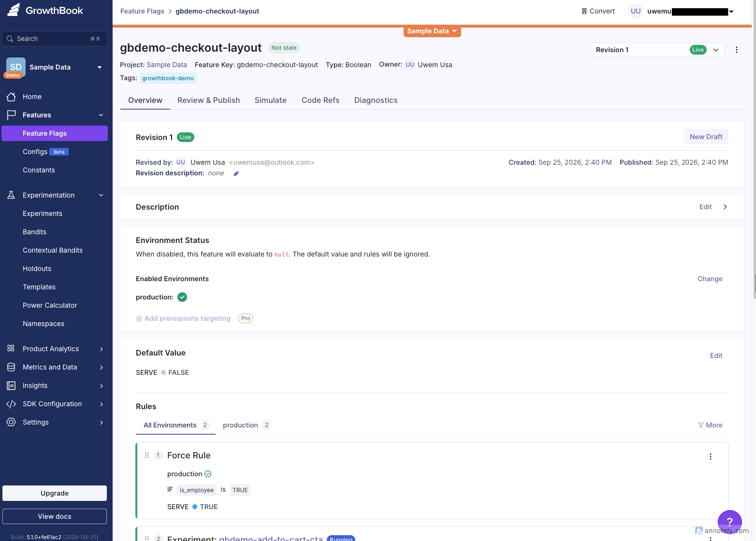Open the Revision 1 dropdown selector
This screenshot has height=541, width=756.
(657, 50)
